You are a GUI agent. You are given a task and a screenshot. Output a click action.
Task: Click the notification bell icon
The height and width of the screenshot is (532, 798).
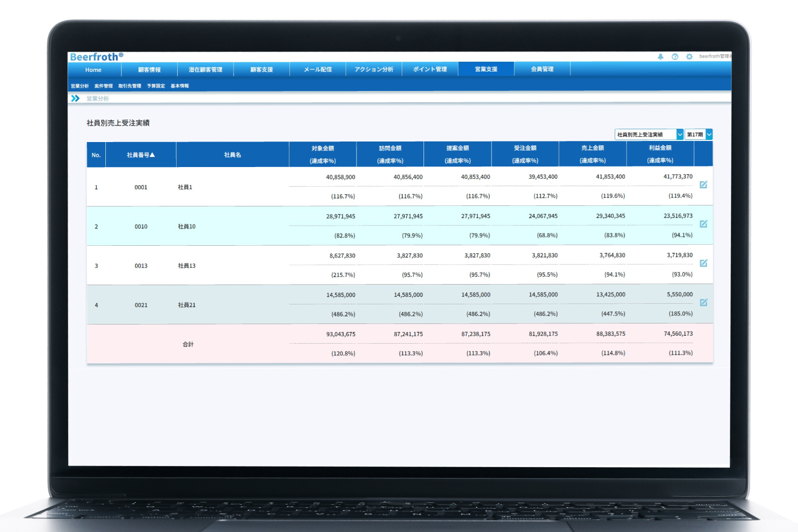[x=661, y=56]
